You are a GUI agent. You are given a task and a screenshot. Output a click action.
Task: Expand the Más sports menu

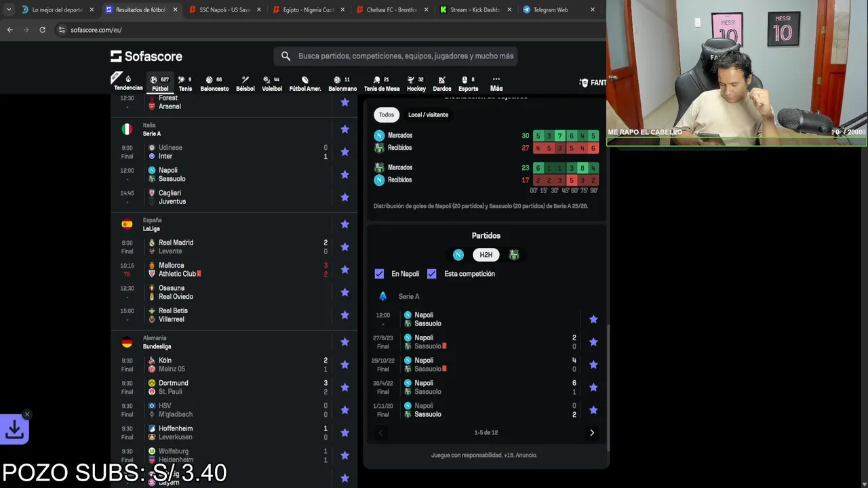[496, 83]
